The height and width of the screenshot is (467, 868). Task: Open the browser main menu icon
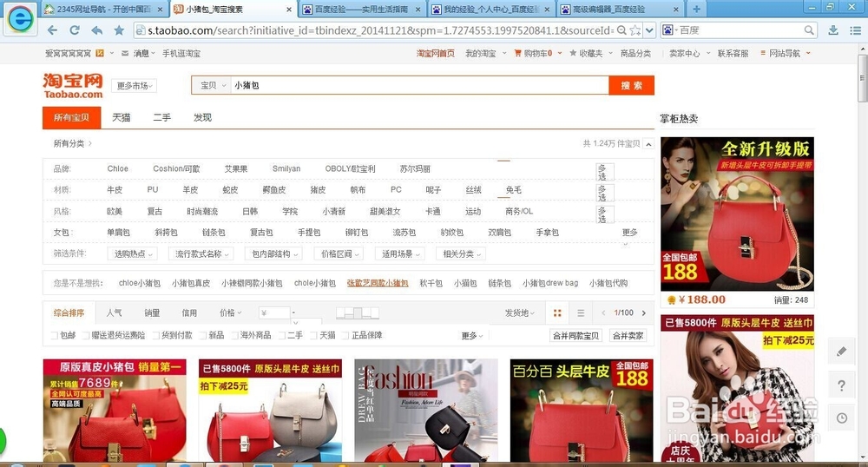[856, 30]
